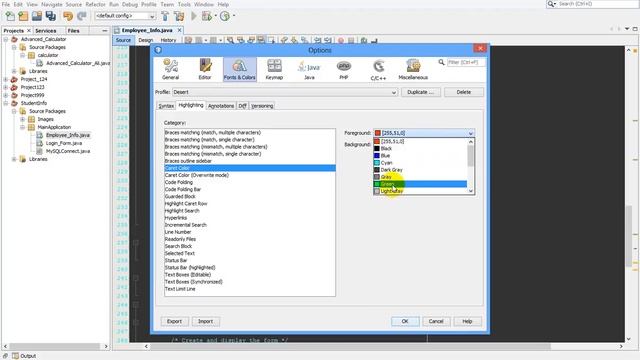The image size is (640, 360).
Task: Switch to the Diff tab
Action: click(x=242, y=106)
